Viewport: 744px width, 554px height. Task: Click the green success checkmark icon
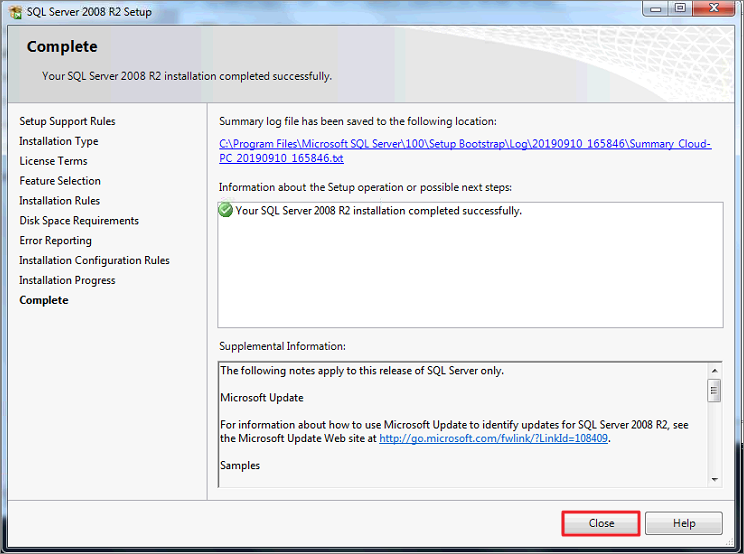tap(225, 210)
